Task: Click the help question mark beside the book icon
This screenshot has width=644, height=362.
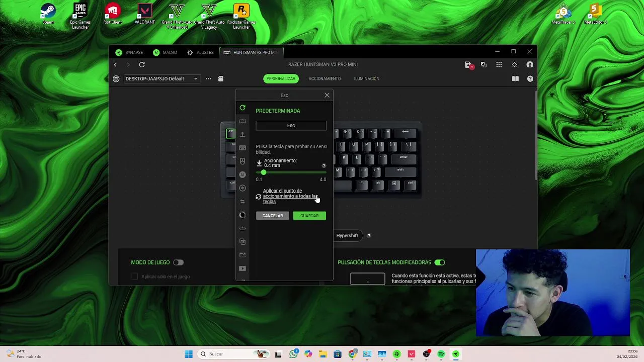Action: [x=530, y=78]
